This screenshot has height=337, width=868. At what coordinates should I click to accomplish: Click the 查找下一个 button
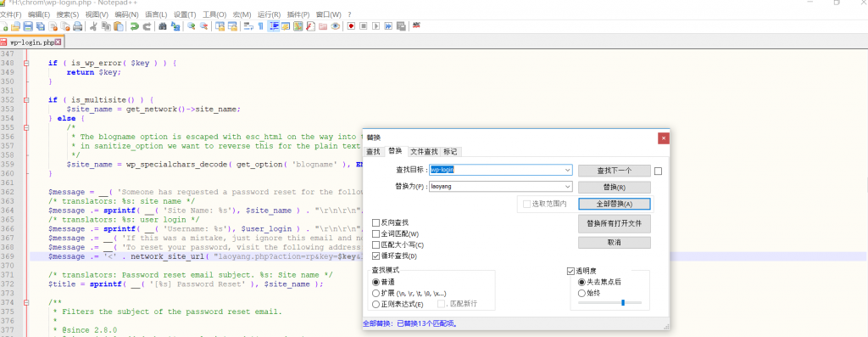click(614, 171)
